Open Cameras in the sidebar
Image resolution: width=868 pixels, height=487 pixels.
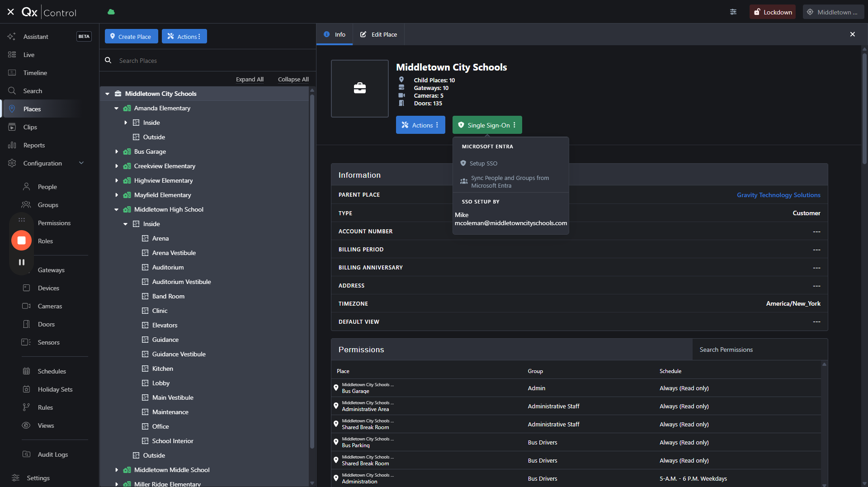(50, 306)
